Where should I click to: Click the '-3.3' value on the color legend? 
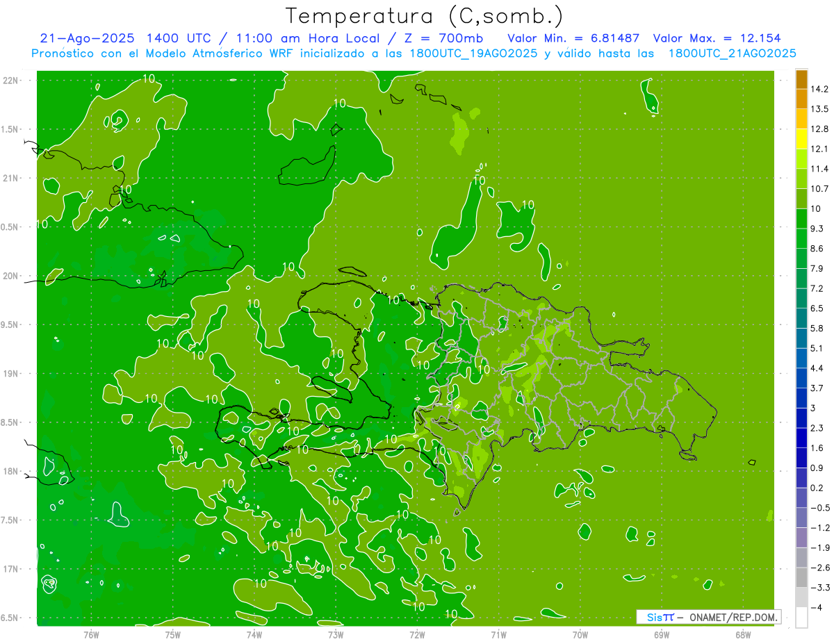point(820,588)
